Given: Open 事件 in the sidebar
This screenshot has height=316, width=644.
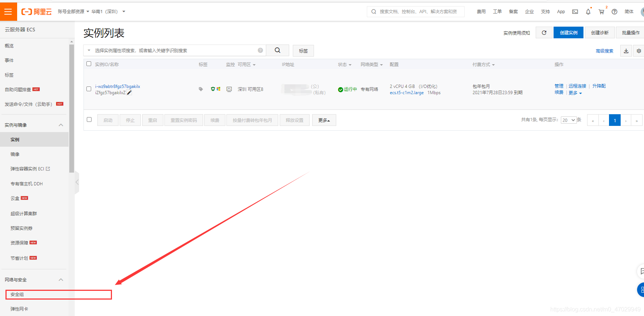Looking at the screenshot, I should click(9, 60).
